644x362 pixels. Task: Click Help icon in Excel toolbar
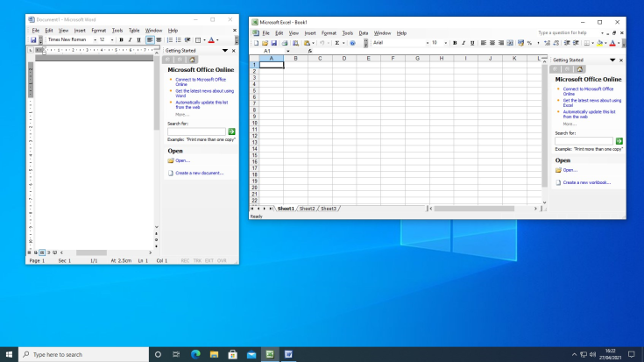coord(352,43)
